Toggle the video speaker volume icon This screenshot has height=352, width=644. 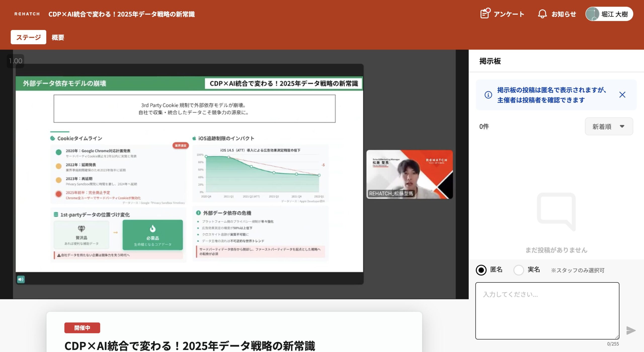tap(21, 279)
